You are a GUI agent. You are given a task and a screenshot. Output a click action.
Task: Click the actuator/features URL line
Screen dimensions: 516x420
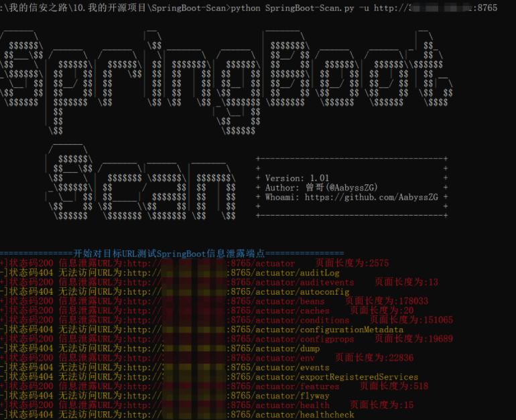214,387
